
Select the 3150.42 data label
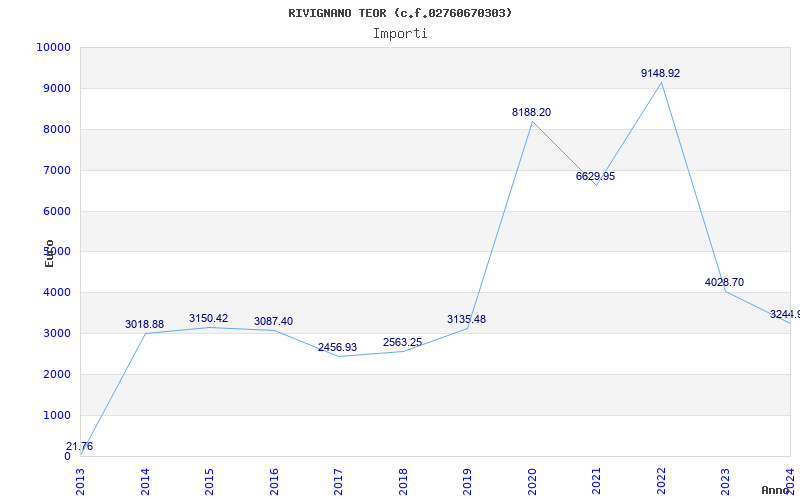(208, 319)
